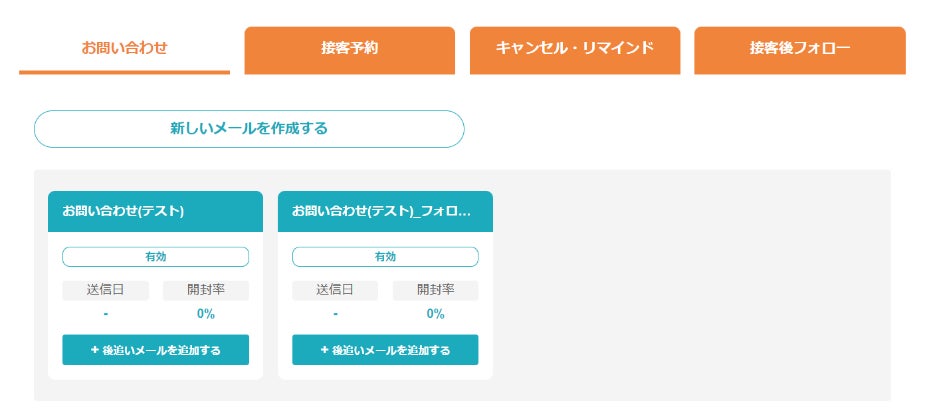
Task: Switch to the お問い合わせ tab
Action: pos(124,48)
